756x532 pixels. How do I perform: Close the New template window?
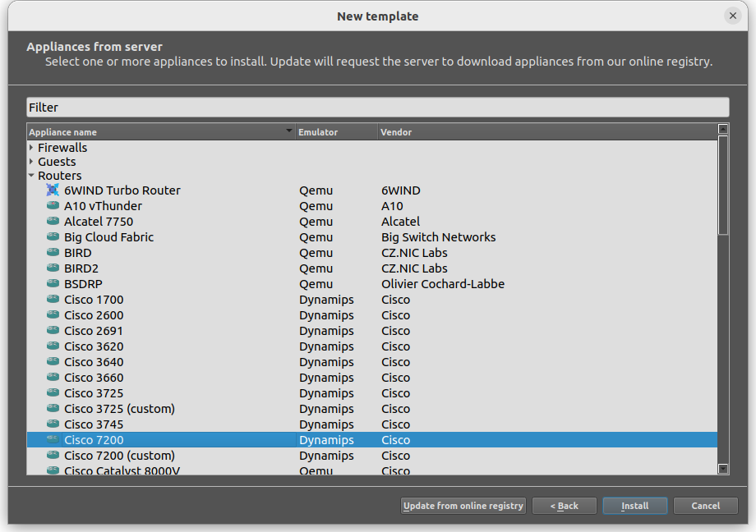click(x=732, y=16)
